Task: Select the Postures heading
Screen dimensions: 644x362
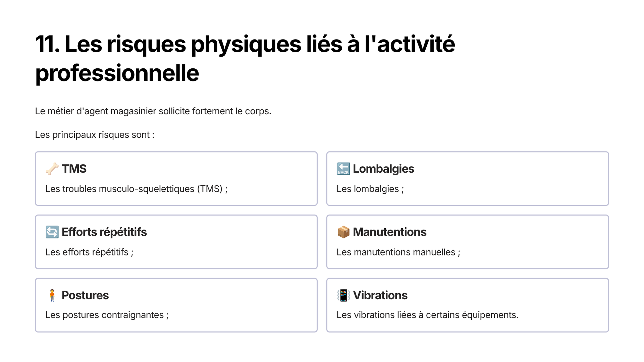Action: click(85, 295)
